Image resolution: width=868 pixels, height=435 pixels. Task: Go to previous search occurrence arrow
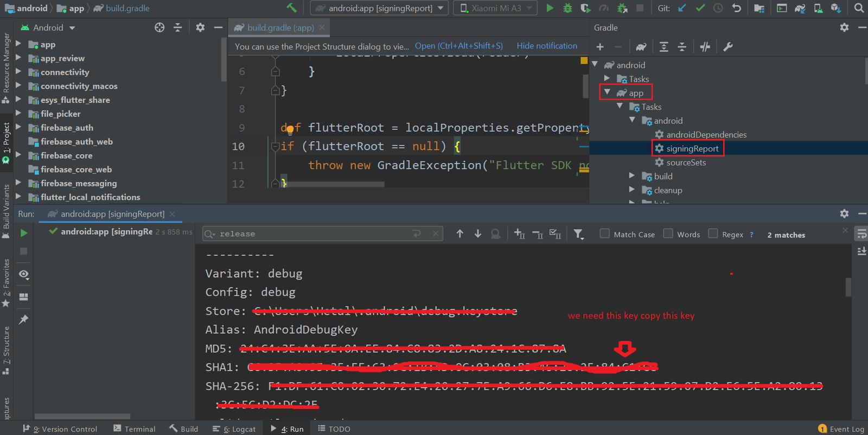[x=459, y=234]
